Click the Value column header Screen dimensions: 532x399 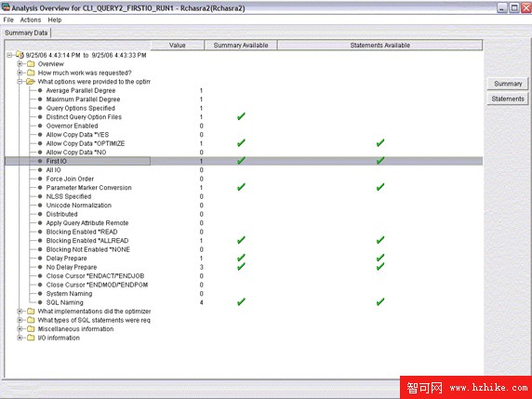pyautogui.click(x=177, y=46)
